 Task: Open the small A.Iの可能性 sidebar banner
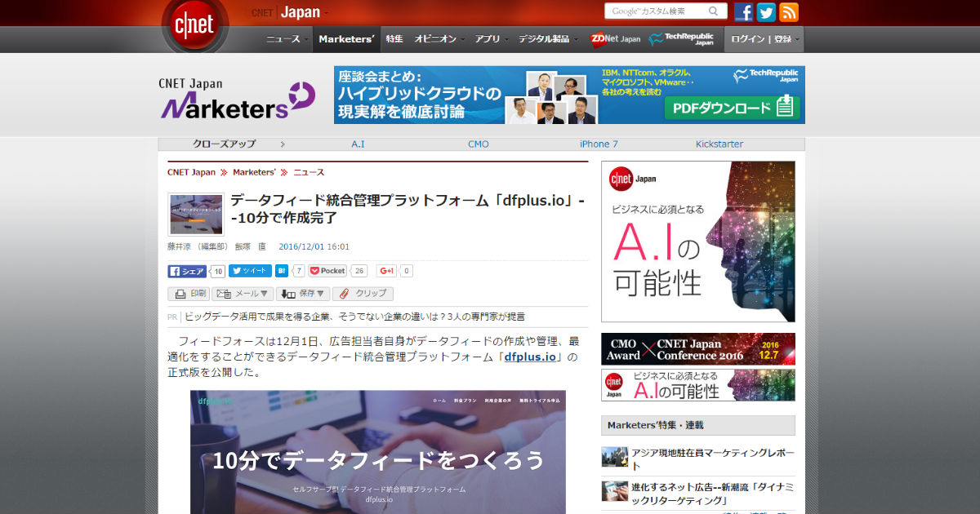pyautogui.click(x=698, y=385)
